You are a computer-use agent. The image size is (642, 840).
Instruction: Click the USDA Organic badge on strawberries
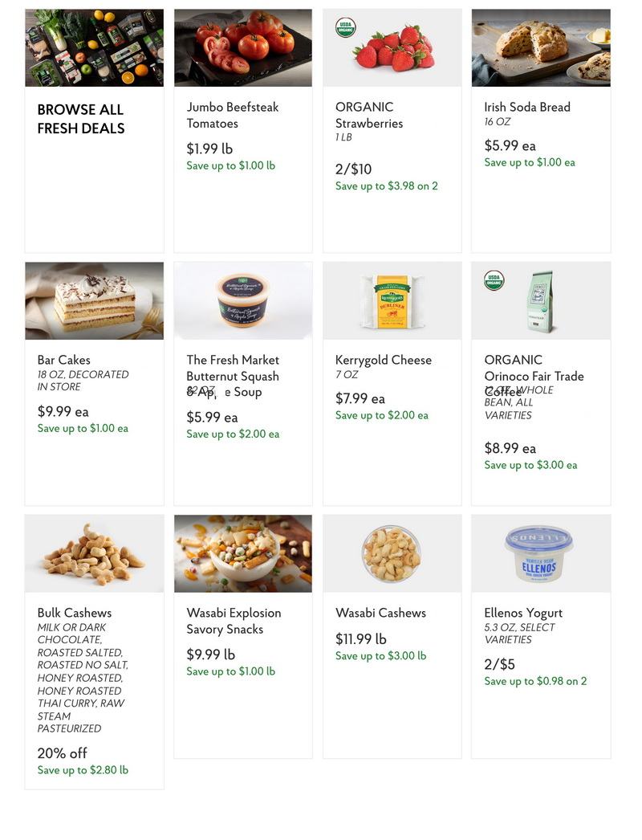[345, 27]
